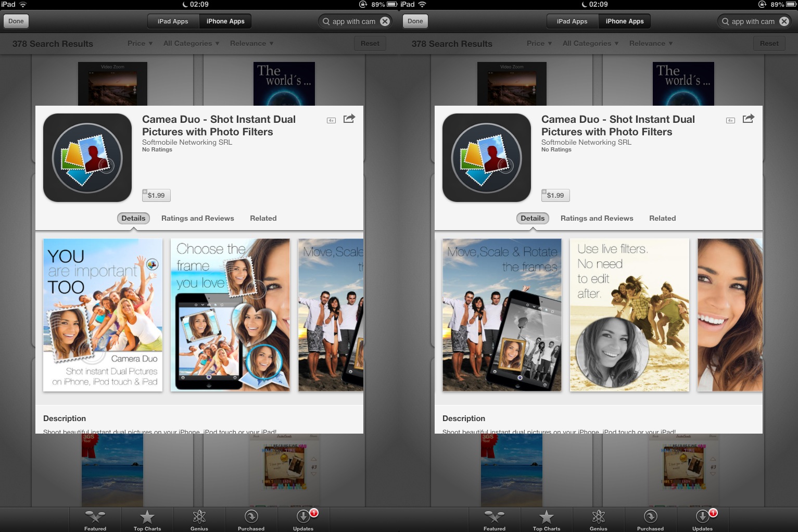Select the Details tab in the left screen
This screenshot has height=532, width=798.
pos(133,218)
